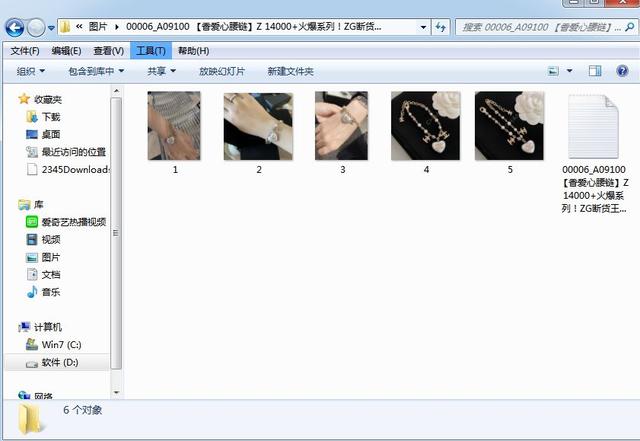Open the help question mark icon

pos(623,71)
